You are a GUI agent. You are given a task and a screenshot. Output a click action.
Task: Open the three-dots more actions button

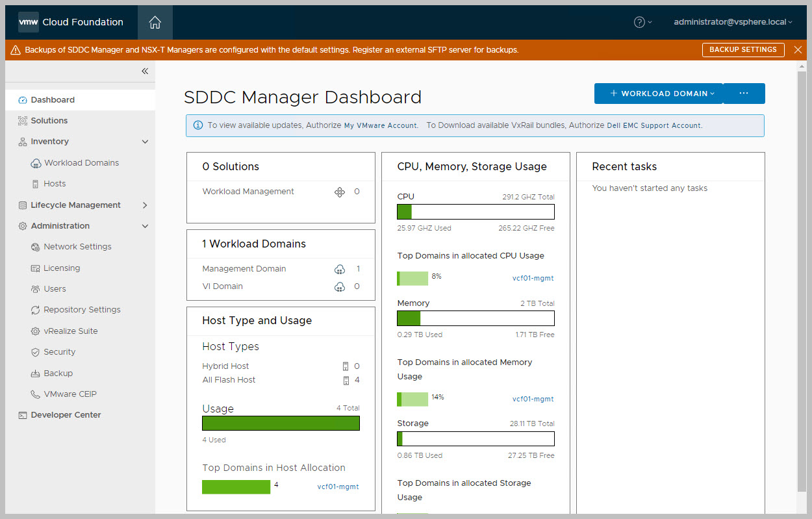tap(744, 94)
